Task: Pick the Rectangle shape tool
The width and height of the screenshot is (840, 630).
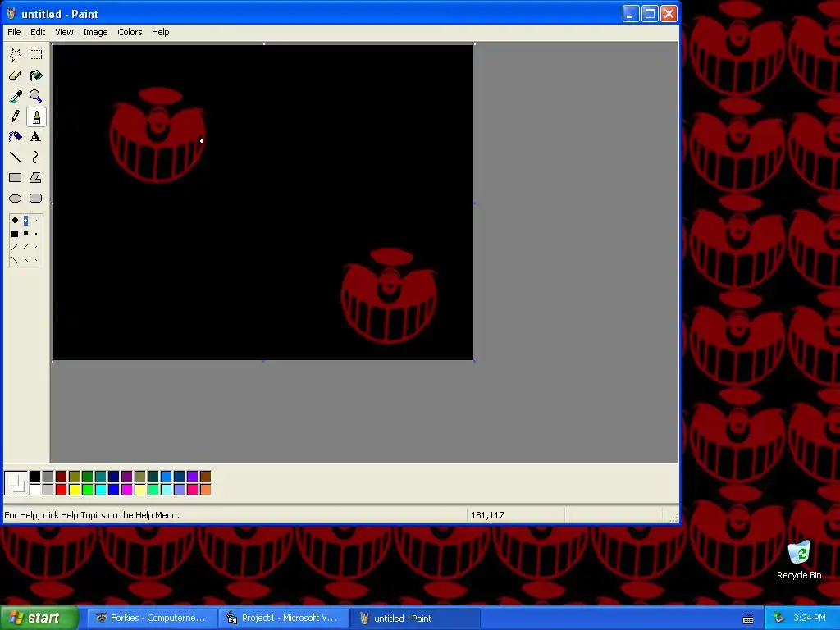Action: 15,178
